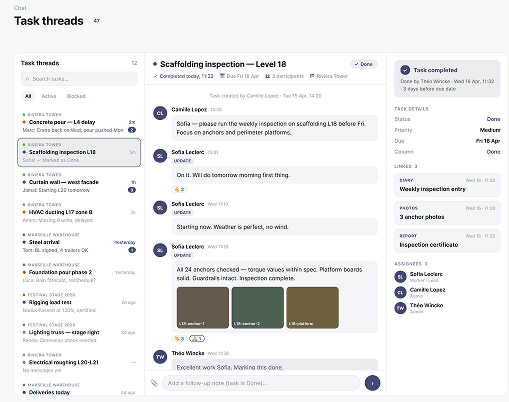This screenshot has width=509, height=402.
Task: Open the L18 platform photo thumbnail
Action: (312, 308)
